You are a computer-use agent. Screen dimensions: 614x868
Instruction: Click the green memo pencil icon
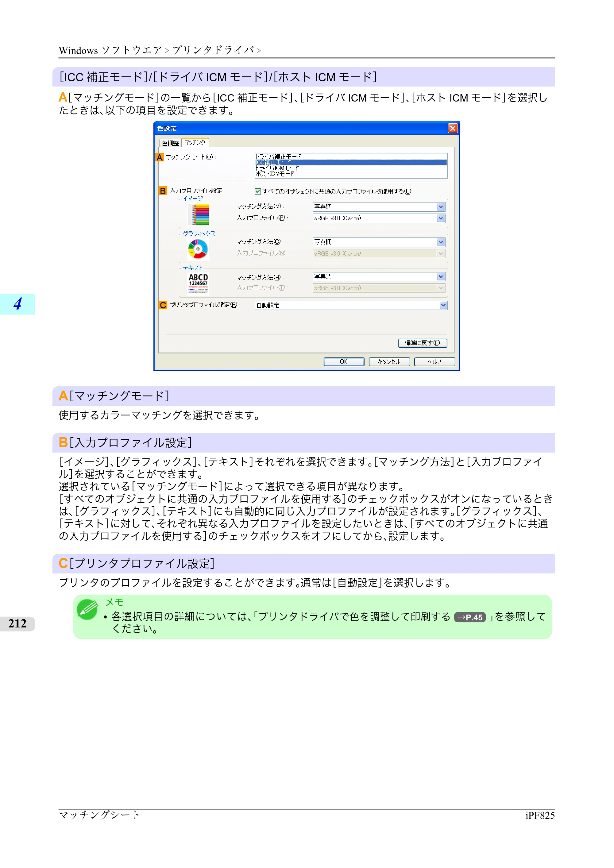pyautogui.click(x=87, y=609)
